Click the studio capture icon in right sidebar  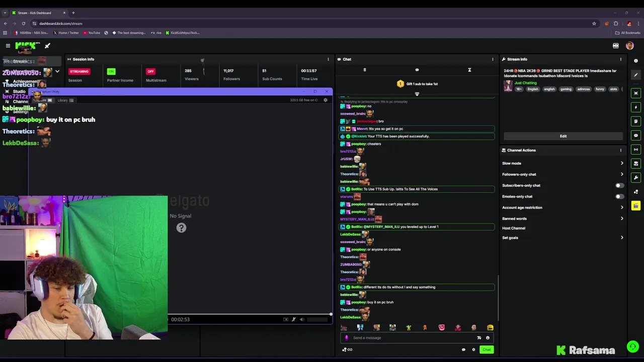pyautogui.click(x=636, y=93)
